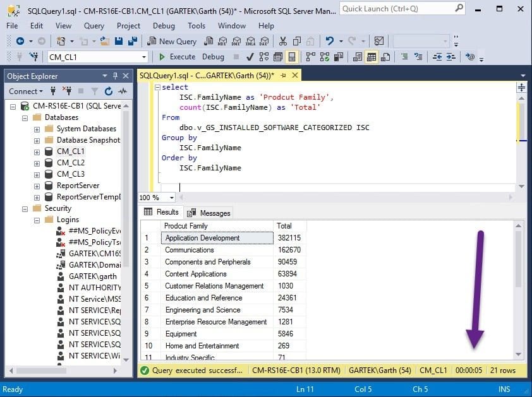The height and width of the screenshot is (397, 532).
Task: Click the New Project toolbar icon
Action: click(x=61, y=42)
